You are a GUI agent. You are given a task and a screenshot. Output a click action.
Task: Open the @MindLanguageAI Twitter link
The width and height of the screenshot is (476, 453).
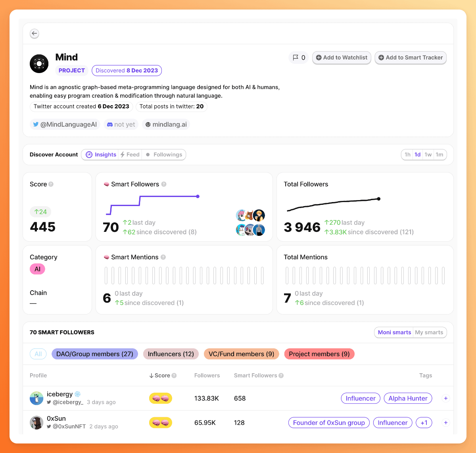click(x=65, y=124)
